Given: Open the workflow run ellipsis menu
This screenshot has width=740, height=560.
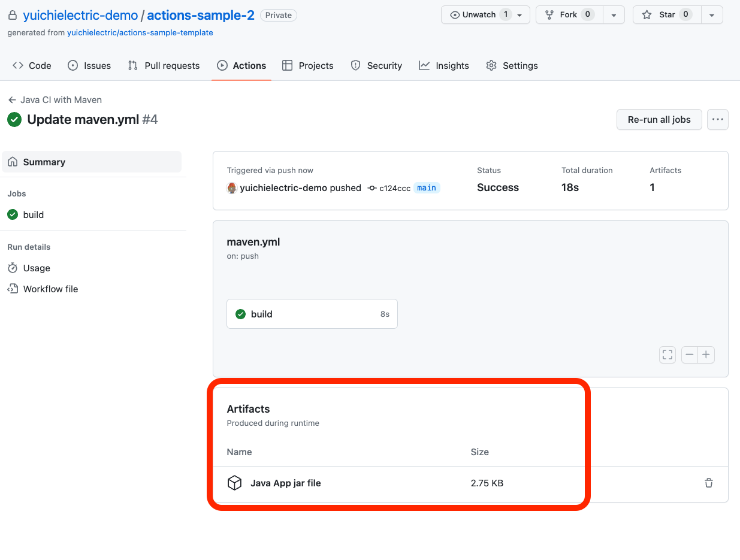Looking at the screenshot, I should [x=718, y=119].
